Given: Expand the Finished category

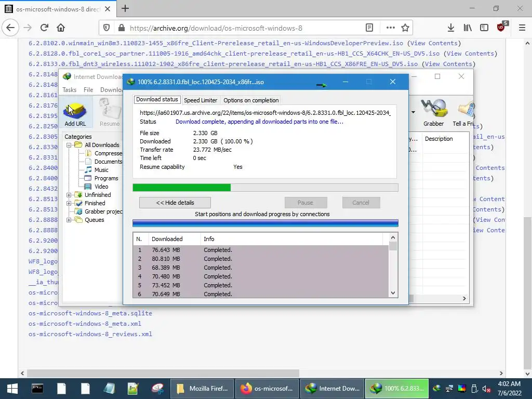Looking at the screenshot, I should (69, 203).
